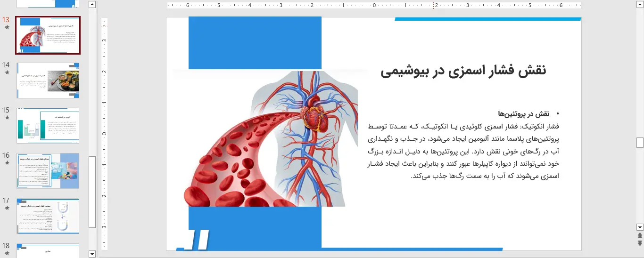The width and height of the screenshot is (644, 258).
Task: Click animation star icon under slide 14
Action: 7,73
